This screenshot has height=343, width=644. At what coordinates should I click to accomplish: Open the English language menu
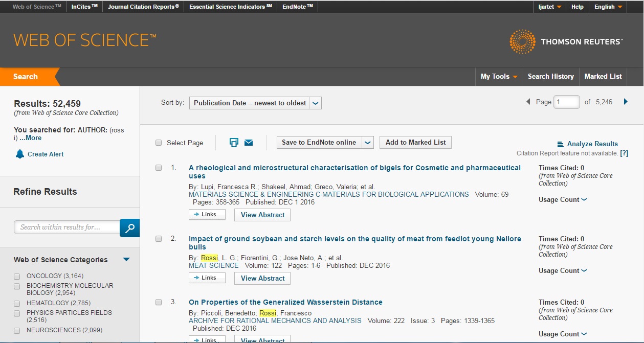608,7
